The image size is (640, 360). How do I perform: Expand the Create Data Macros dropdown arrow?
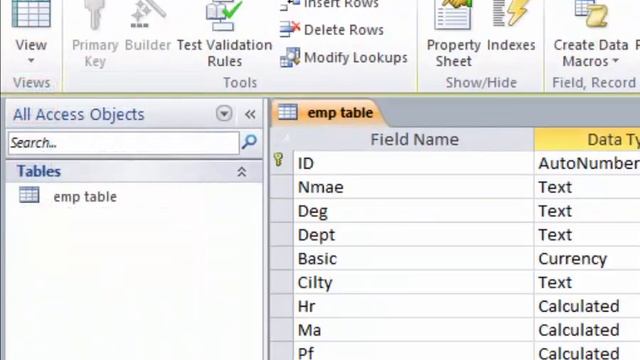click(x=616, y=61)
